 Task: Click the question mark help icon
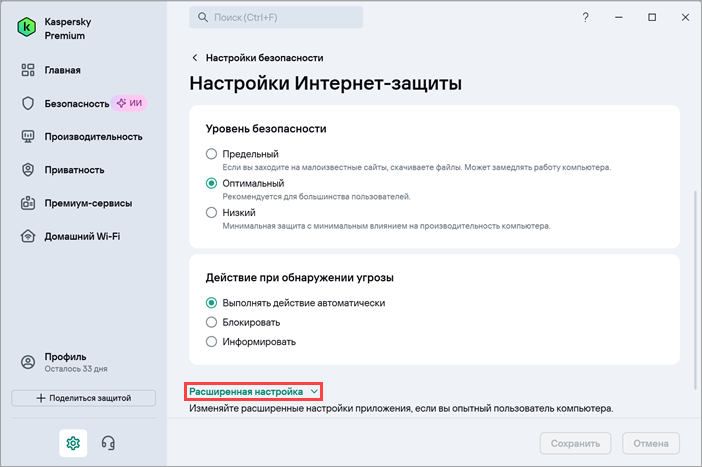click(585, 17)
